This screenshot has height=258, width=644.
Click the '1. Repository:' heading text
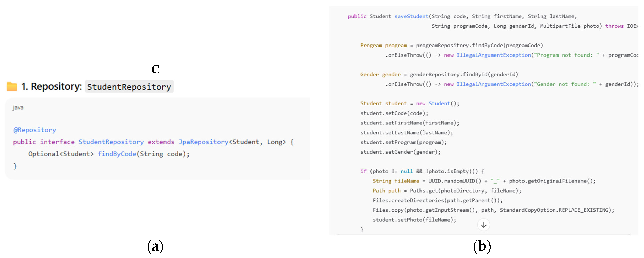coord(51,86)
